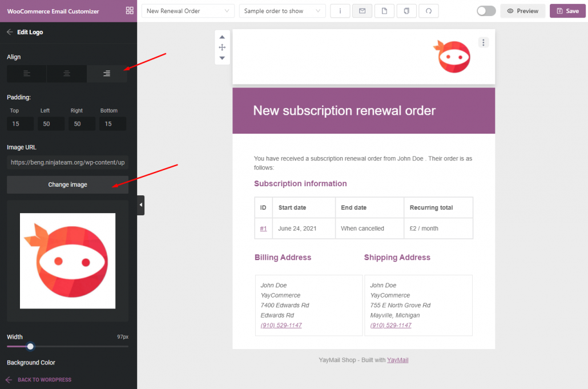This screenshot has height=389, width=588.
Task: Click 755 E North Grove Rd line
Action: click(400, 305)
